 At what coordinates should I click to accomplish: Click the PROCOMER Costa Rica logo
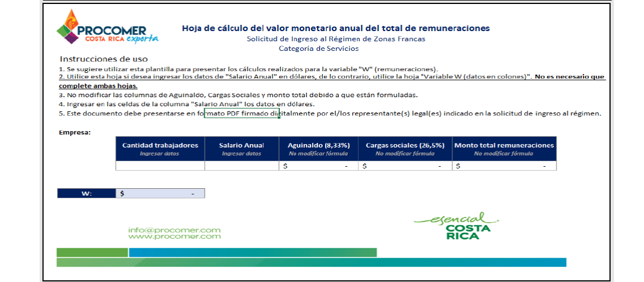tap(107, 27)
